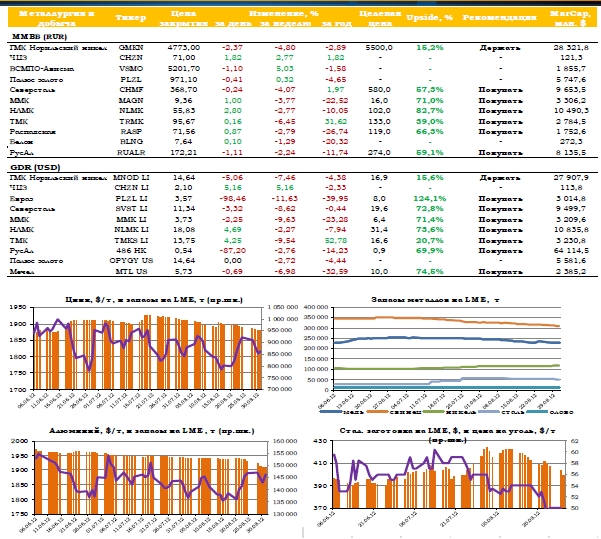The image size is (601, 539).
Task: Click the closing price 971,10
Action: 184,80
